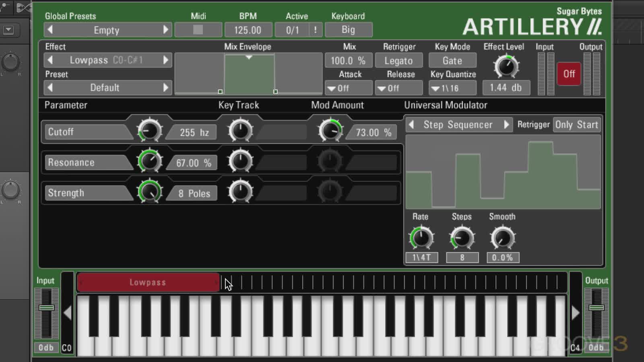The width and height of the screenshot is (644, 362).
Task: Click the BPM 125.00 field
Action: coord(248,30)
